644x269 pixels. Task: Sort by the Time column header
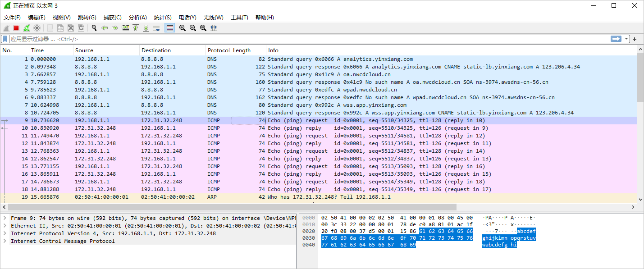tap(51, 50)
